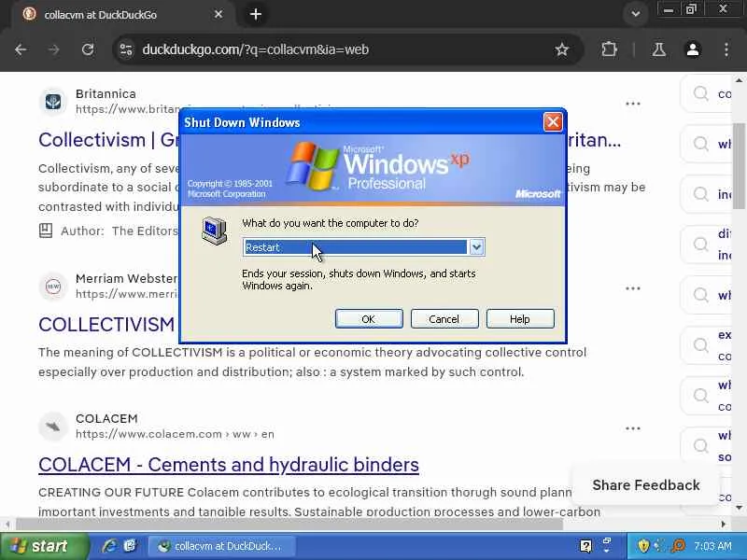
Task: Click the Share Feedback button
Action: click(x=646, y=485)
